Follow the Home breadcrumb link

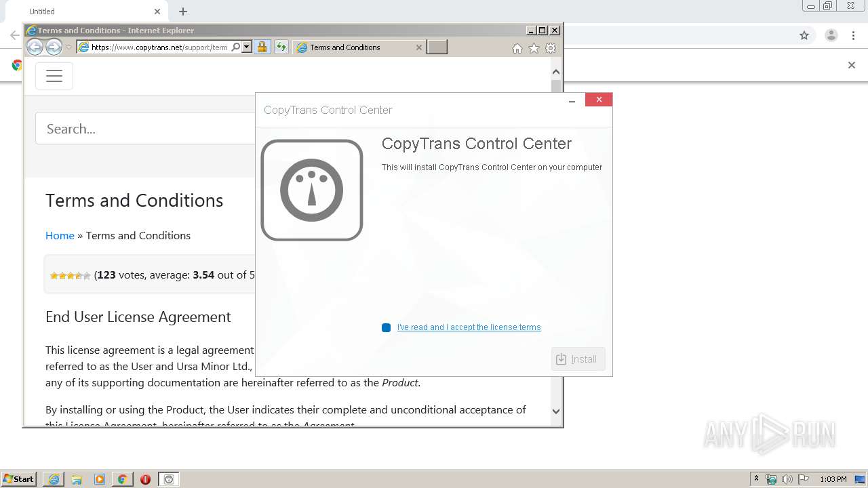click(60, 235)
